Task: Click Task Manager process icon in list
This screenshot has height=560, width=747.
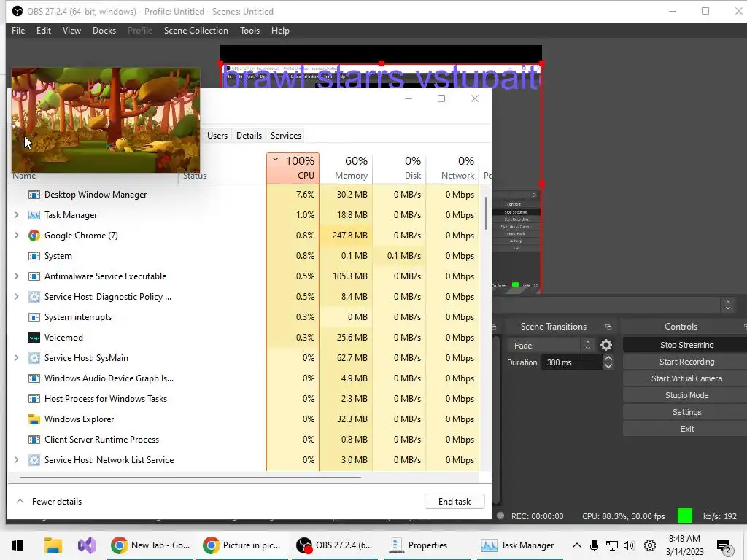Action: pyautogui.click(x=34, y=215)
